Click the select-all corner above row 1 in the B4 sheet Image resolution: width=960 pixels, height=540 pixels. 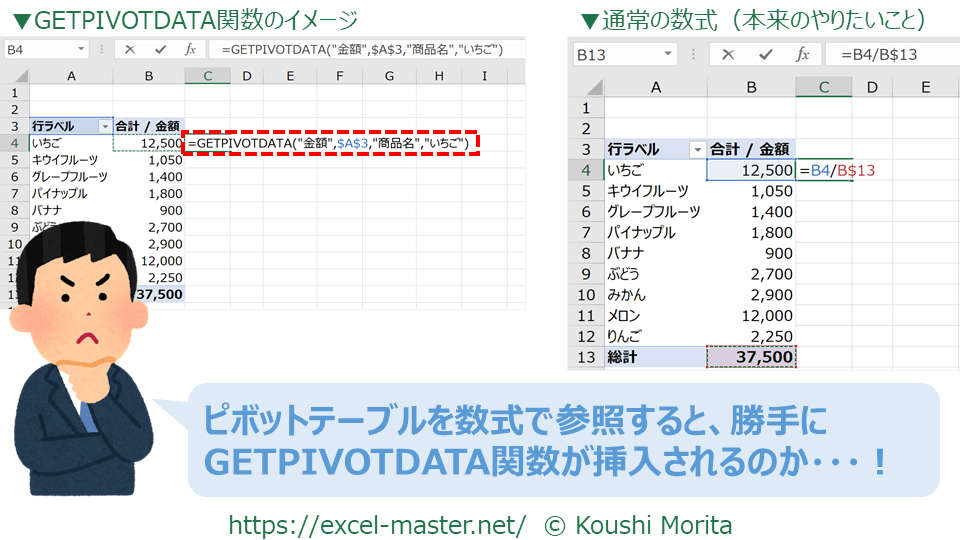15,75
